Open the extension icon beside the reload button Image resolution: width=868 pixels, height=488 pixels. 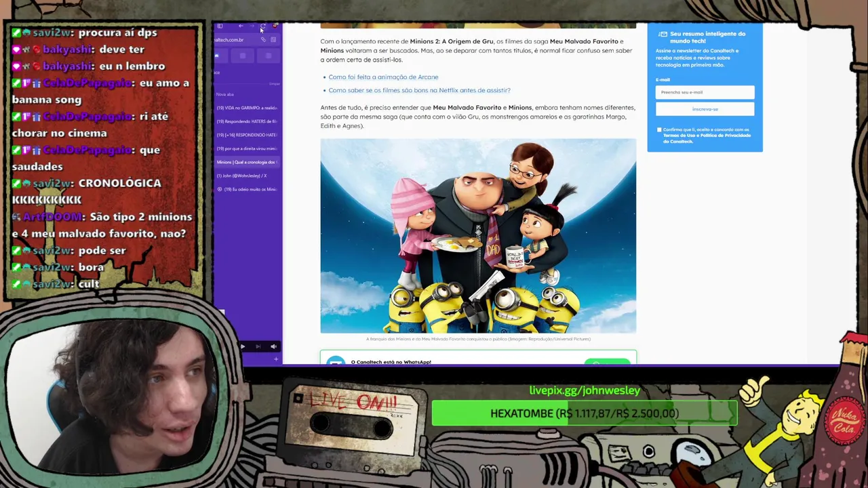(x=275, y=26)
